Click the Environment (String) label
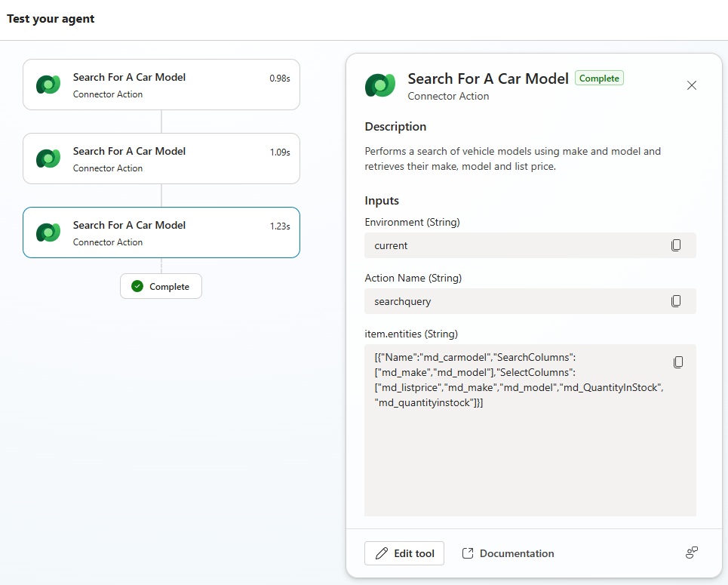 click(x=413, y=222)
